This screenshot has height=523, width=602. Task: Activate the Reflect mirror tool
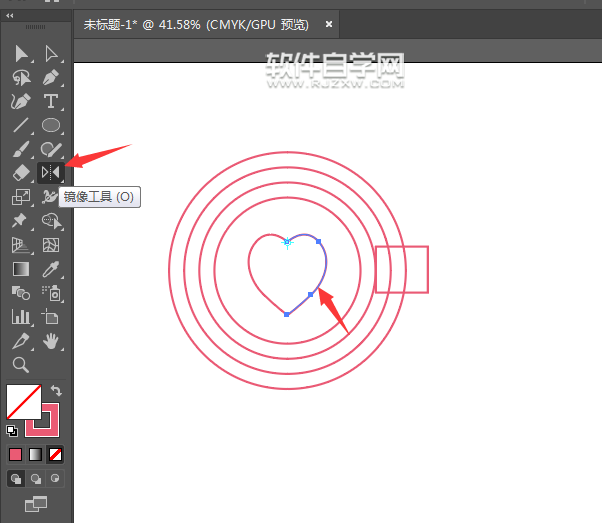click(x=51, y=172)
